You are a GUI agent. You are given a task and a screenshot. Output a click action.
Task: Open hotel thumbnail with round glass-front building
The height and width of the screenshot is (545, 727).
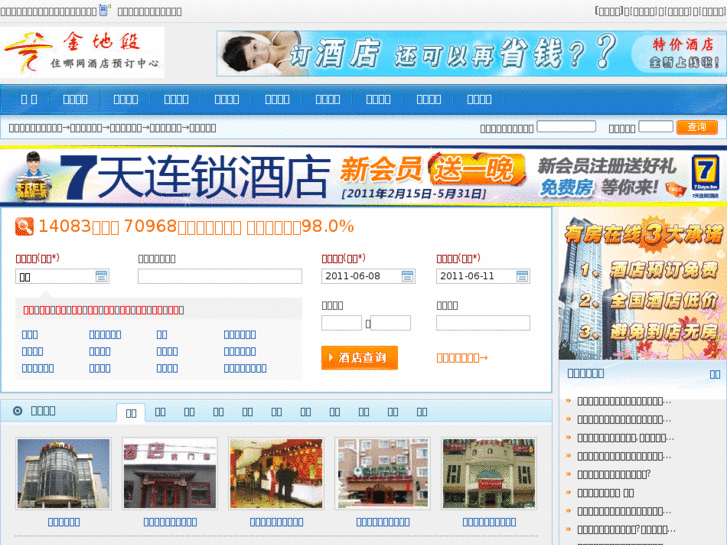pyautogui.click(x=64, y=474)
